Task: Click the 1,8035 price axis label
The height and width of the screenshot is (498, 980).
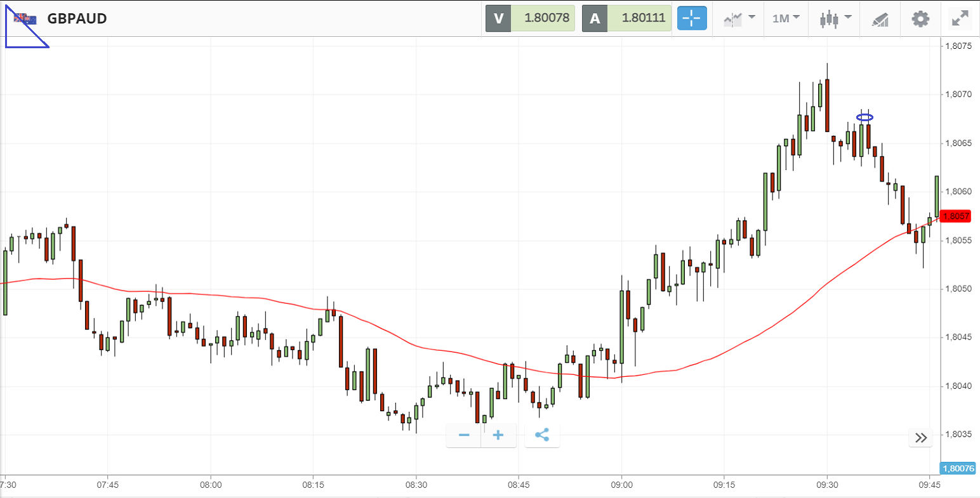Action: 958,435
